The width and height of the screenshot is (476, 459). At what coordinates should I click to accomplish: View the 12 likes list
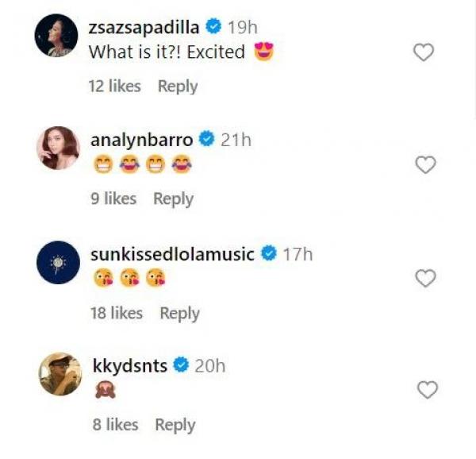pos(116,87)
